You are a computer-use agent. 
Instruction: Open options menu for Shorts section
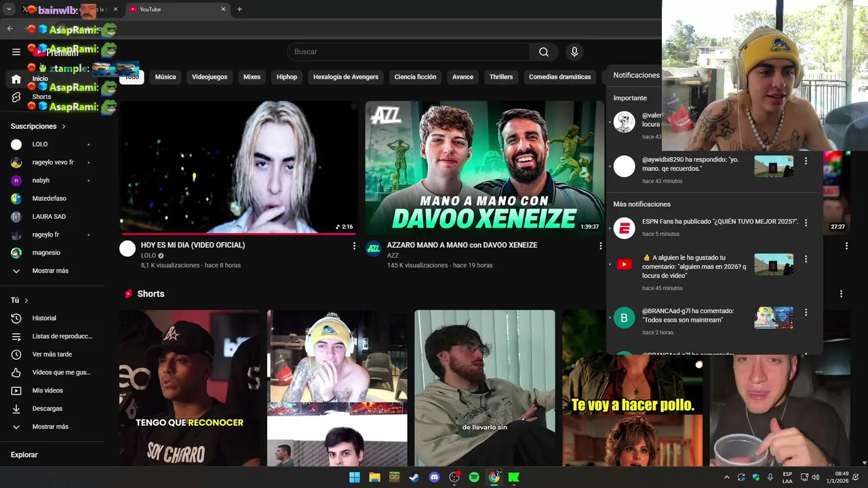841,294
